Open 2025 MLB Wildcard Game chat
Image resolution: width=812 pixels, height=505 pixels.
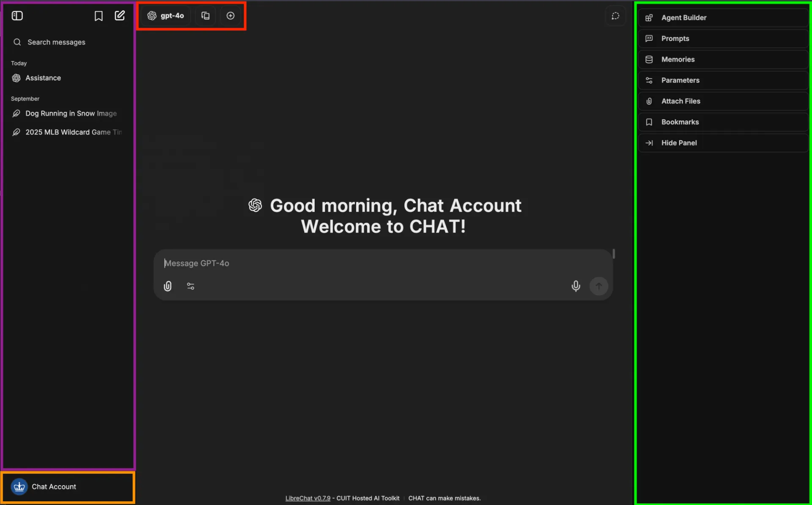(68, 132)
